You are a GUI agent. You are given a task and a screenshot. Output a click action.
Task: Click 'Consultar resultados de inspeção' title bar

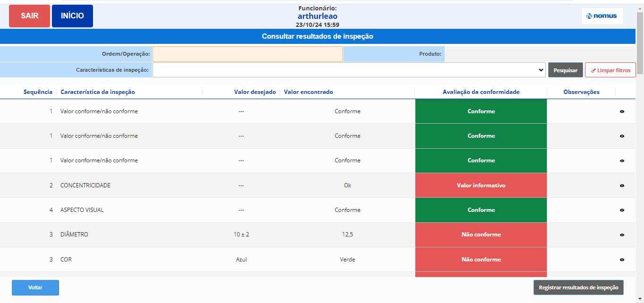(318, 36)
